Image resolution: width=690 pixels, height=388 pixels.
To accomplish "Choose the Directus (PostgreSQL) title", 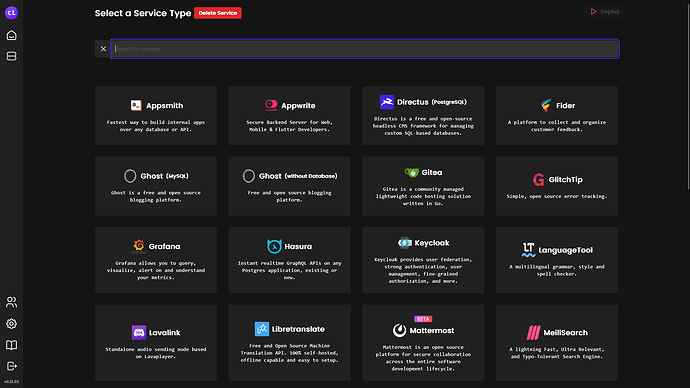I will 432,102.
